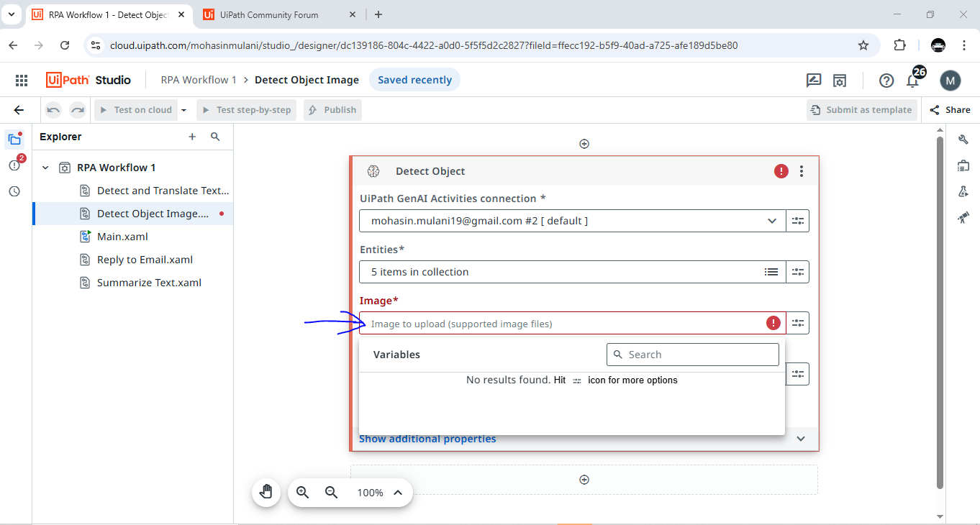Go back with the Studio back arrow

(x=19, y=110)
